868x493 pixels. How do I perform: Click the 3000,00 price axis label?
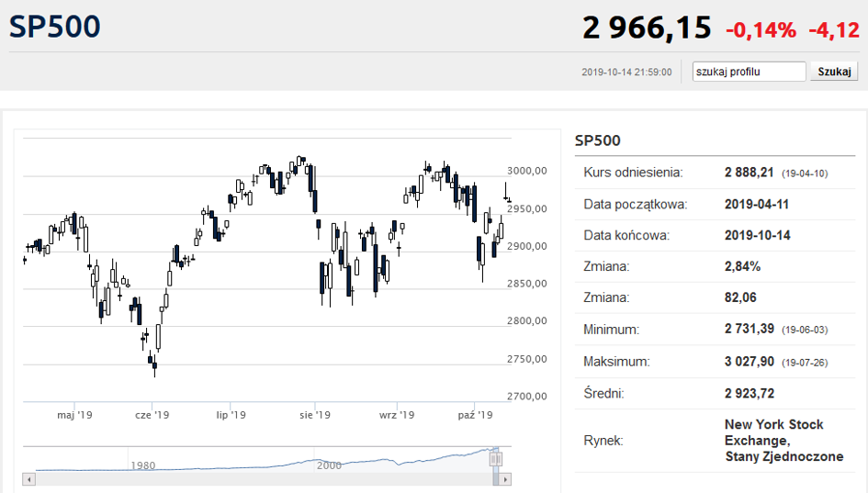[527, 171]
